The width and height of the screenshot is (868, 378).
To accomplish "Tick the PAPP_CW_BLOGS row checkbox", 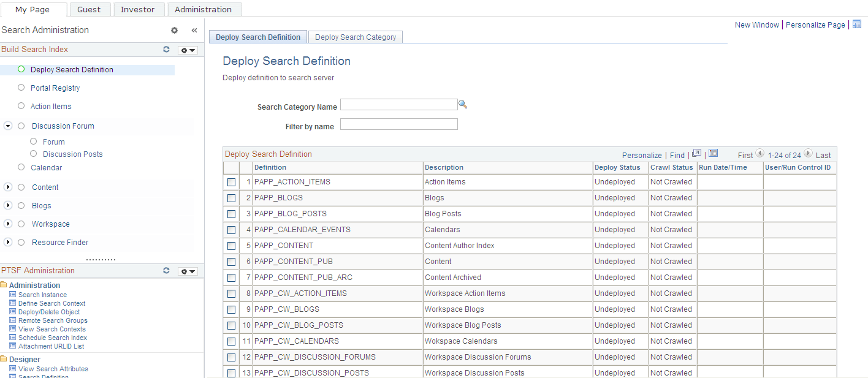I will click(x=231, y=309).
